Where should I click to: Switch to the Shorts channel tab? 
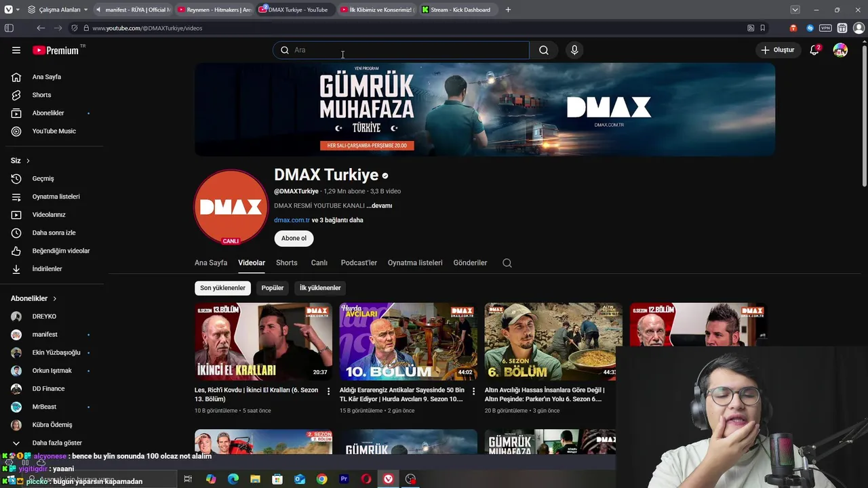287,263
